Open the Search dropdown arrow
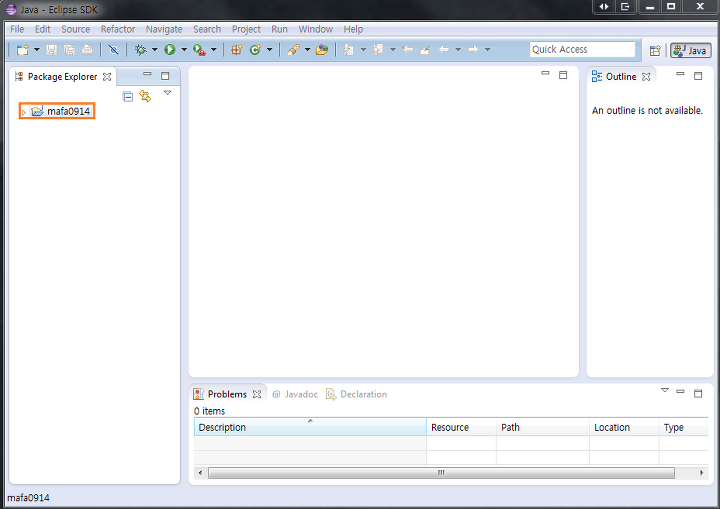The image size is (720, 509). click(307, 50)
